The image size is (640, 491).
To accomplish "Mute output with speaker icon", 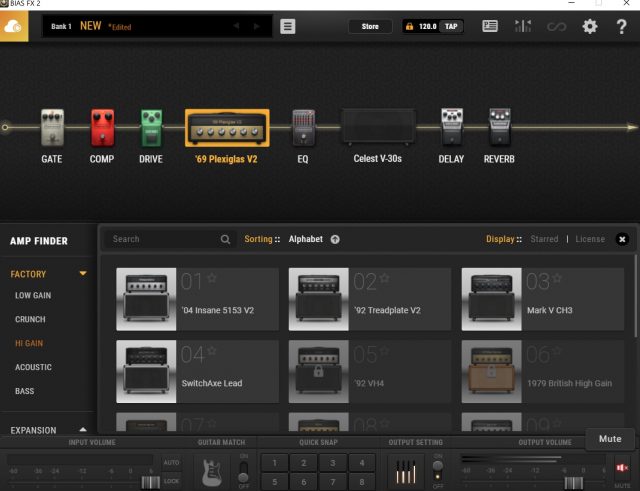I will pyautogui.click(x=622, y=468).
